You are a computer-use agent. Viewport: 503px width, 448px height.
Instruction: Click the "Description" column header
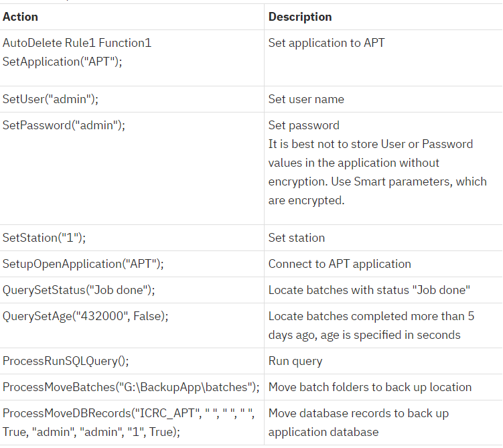click(x=300, y=17)
